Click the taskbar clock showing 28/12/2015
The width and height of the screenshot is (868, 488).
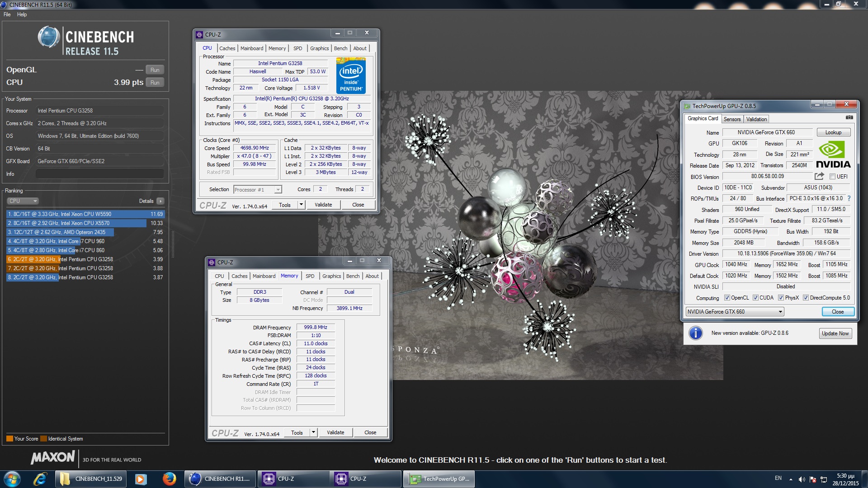[845, 479]
